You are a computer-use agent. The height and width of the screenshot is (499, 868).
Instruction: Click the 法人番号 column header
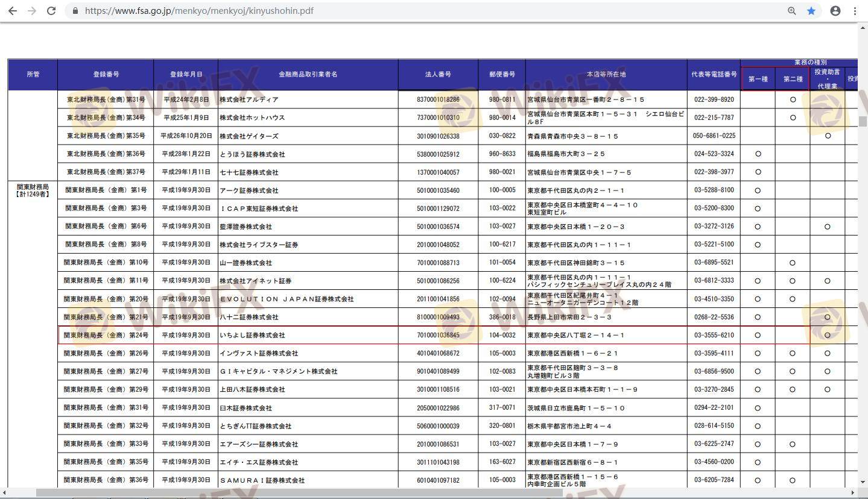click(438, 75)
